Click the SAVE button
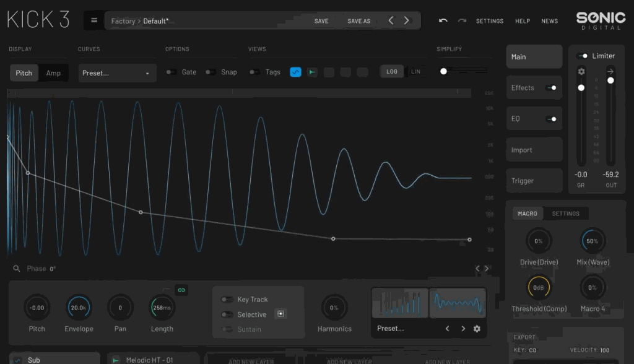 [x=321, y=21]
